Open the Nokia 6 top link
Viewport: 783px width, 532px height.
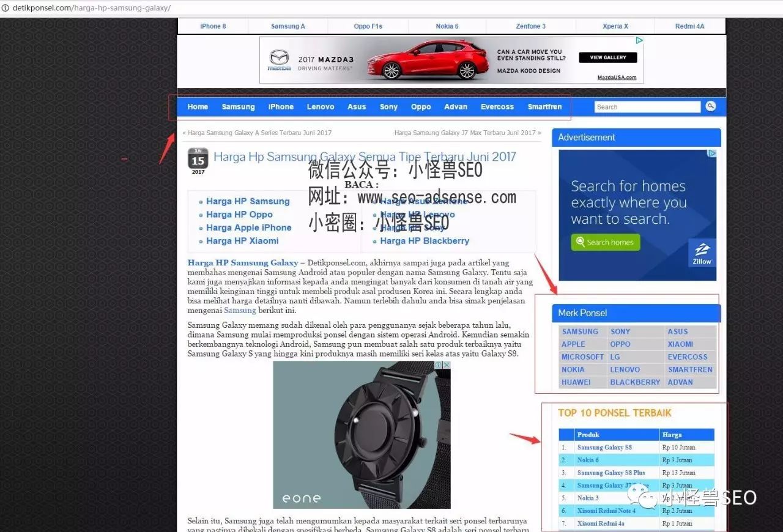(447, 26)
